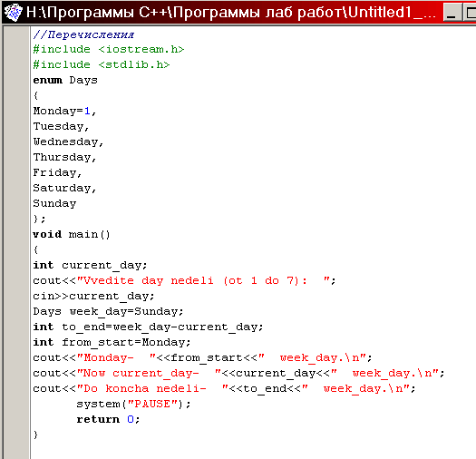Click the comment line //Перечисления
Screen dimensions: 476x459
point(83,34)
